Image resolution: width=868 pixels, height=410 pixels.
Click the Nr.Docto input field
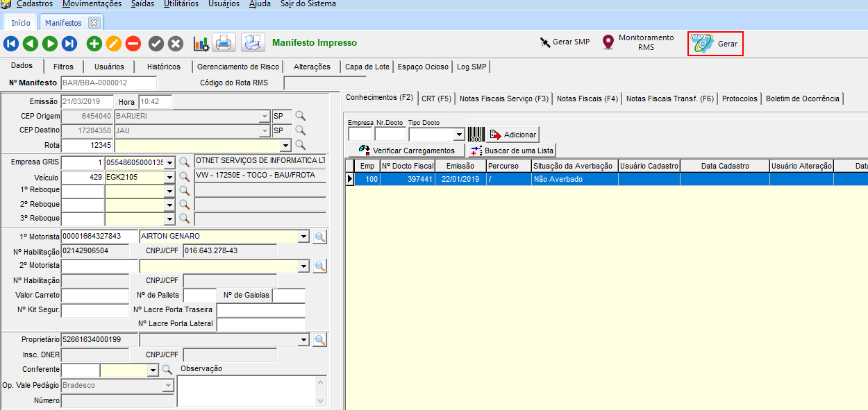pyautogui.click(x=390, y=134)
